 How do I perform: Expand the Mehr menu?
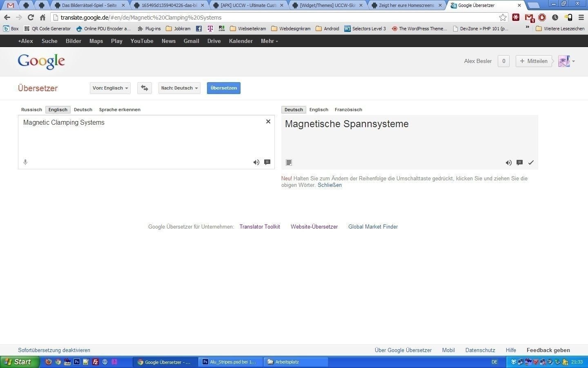(269, 41)
